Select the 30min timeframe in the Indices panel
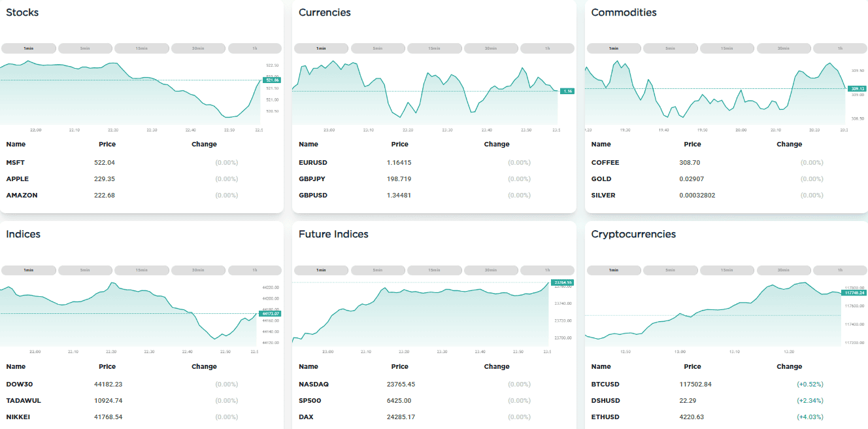Viewport: 868px width, 429px height. 198,269
